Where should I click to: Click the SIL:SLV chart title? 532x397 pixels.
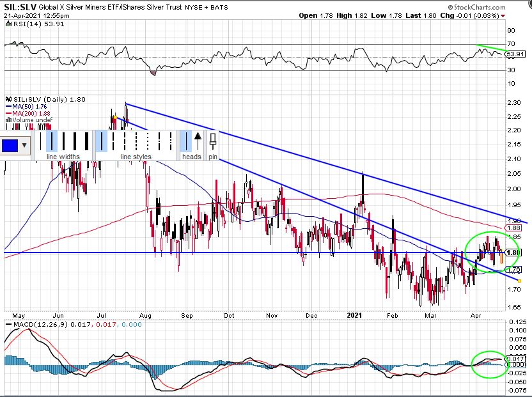point(20,6)
